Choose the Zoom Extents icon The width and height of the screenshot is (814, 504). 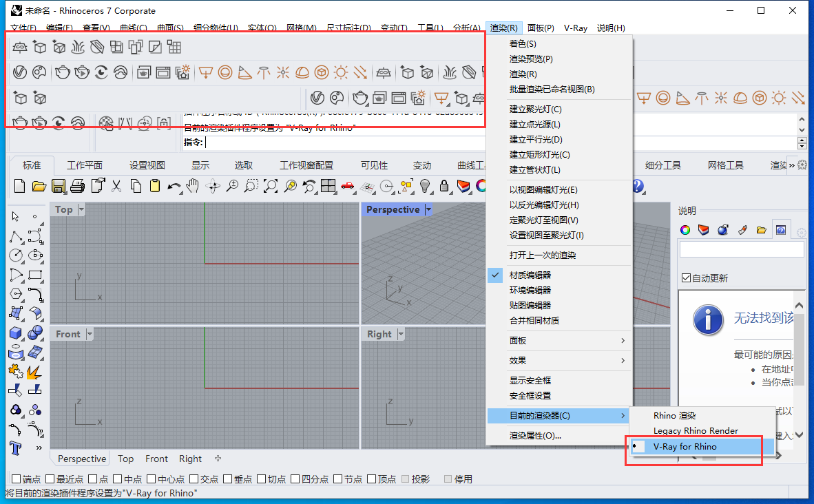tap(271, 186)
